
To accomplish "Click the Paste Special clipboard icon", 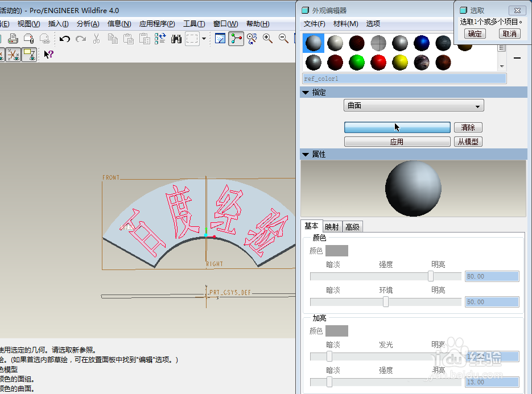I will pos(145,39).
